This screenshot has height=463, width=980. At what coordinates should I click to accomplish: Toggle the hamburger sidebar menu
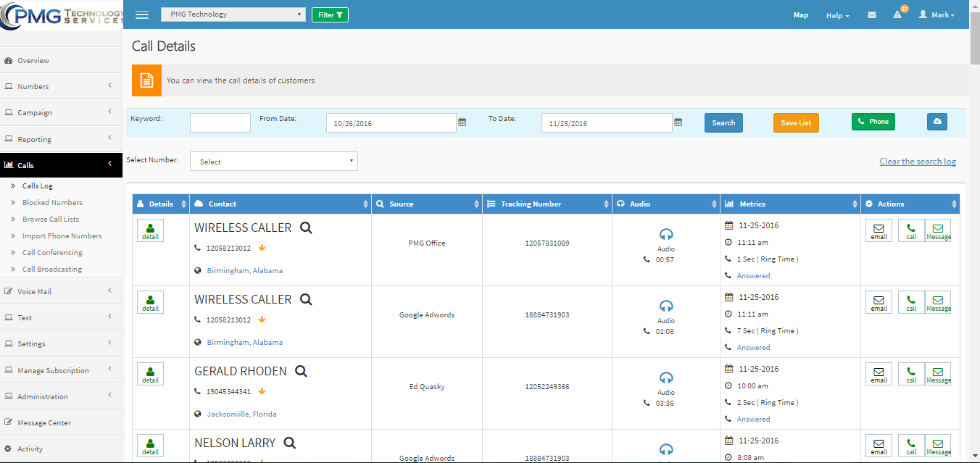pos(142,14)
